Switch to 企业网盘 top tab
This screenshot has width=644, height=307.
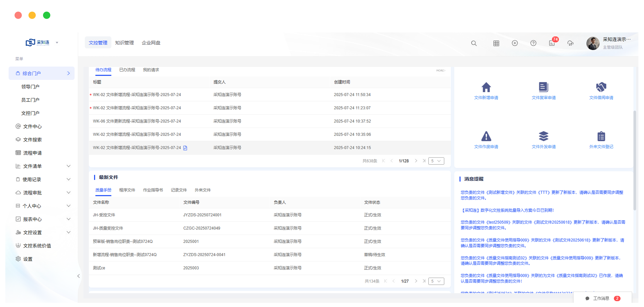(151, 42)
